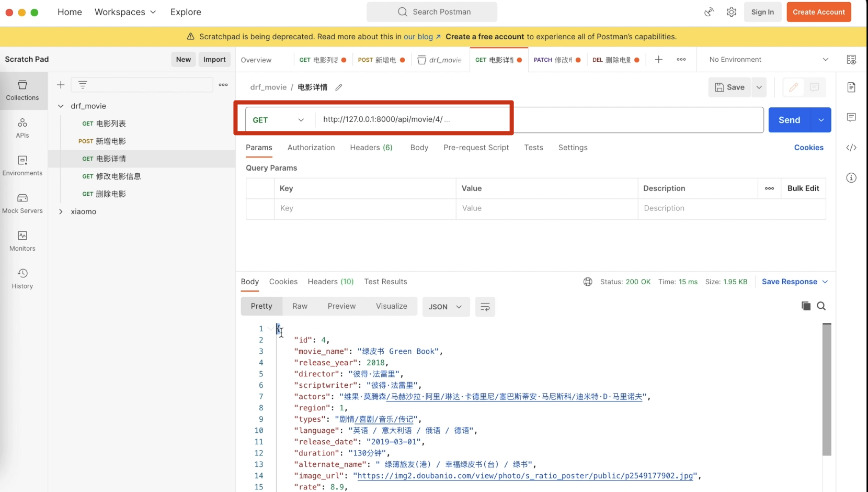Open the code snippet icon

click(851, 148)
